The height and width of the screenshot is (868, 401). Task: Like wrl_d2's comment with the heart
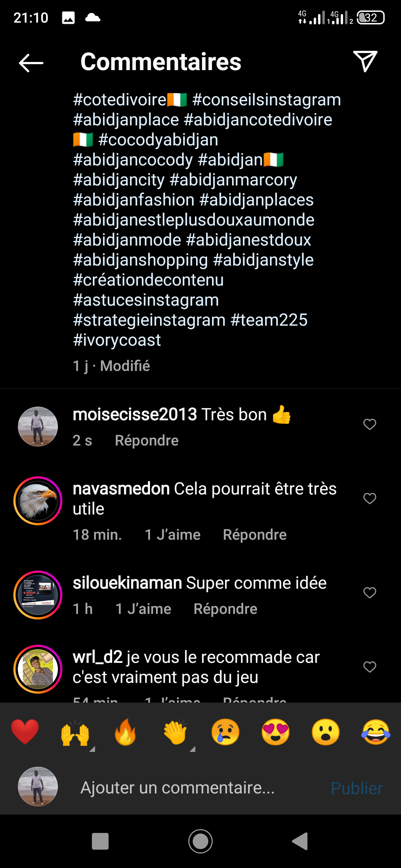[369, 667]
